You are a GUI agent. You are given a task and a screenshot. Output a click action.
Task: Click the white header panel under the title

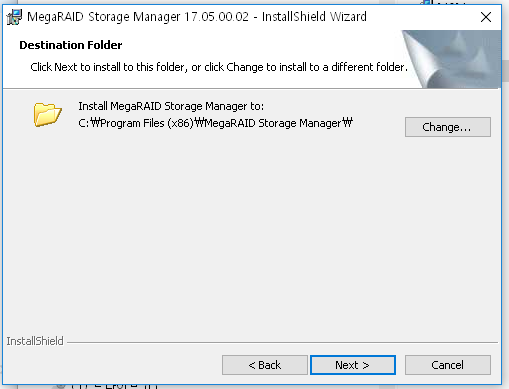point(200,59)
